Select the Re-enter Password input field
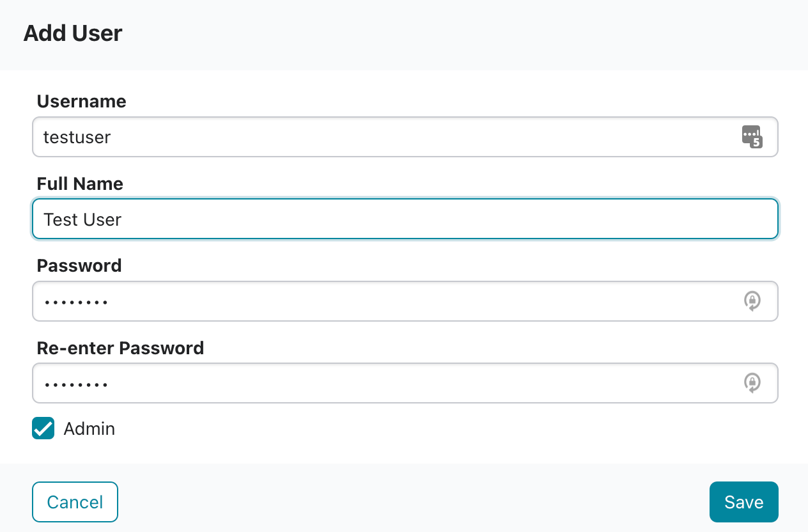The height and width of the screenshot is (532, 808). 405,383
